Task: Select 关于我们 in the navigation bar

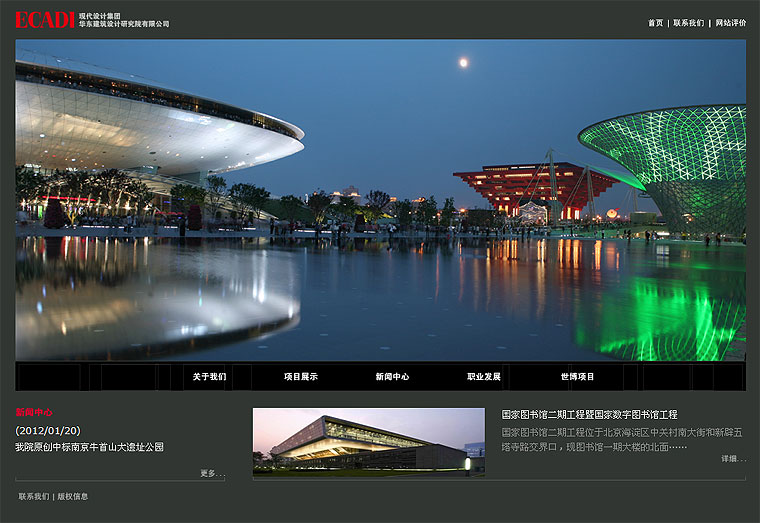Action: pyautogui.click(x=209, y=377)
